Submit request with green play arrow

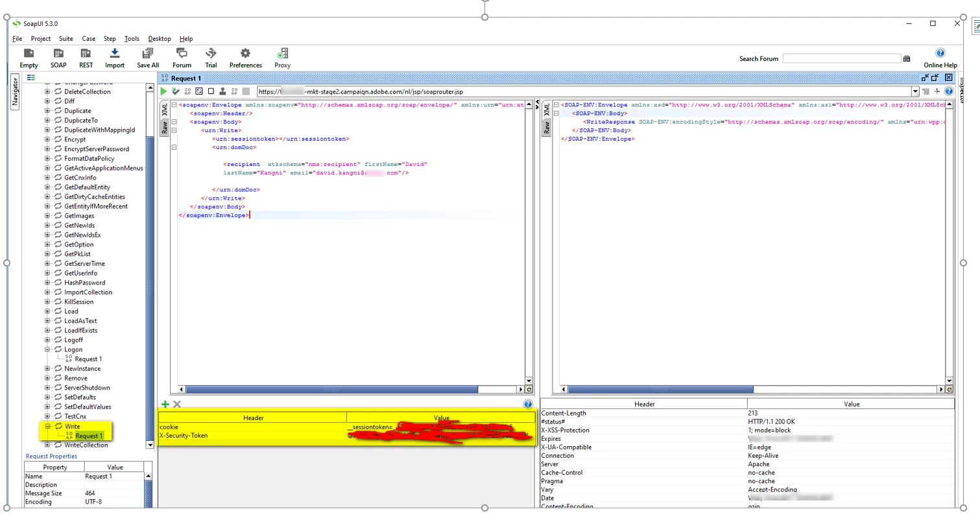pyautogui.click(x=164, y=91)
